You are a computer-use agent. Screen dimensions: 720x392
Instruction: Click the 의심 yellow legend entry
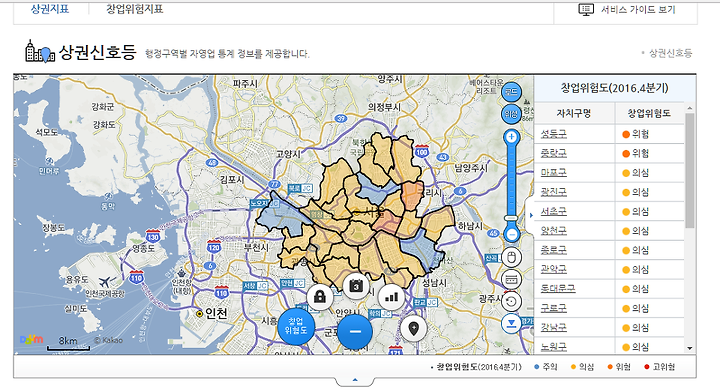pyautogui.click(x=583, y=367)
